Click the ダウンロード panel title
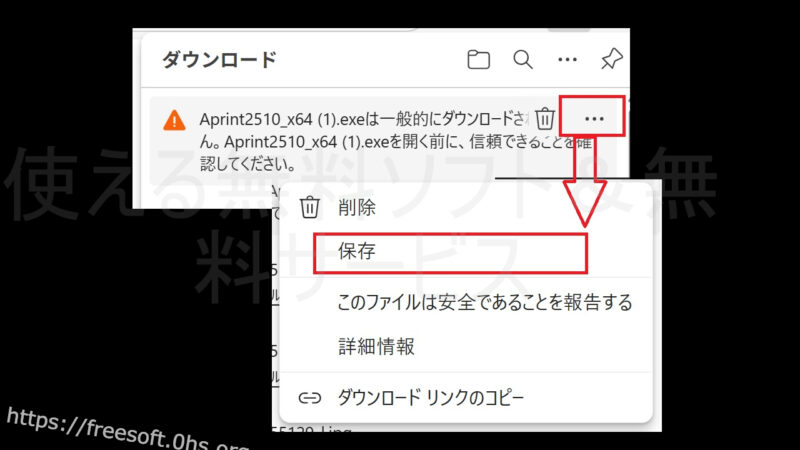Image resolution: width=800 pixels, height=450 pixels. tap(218, 60)
